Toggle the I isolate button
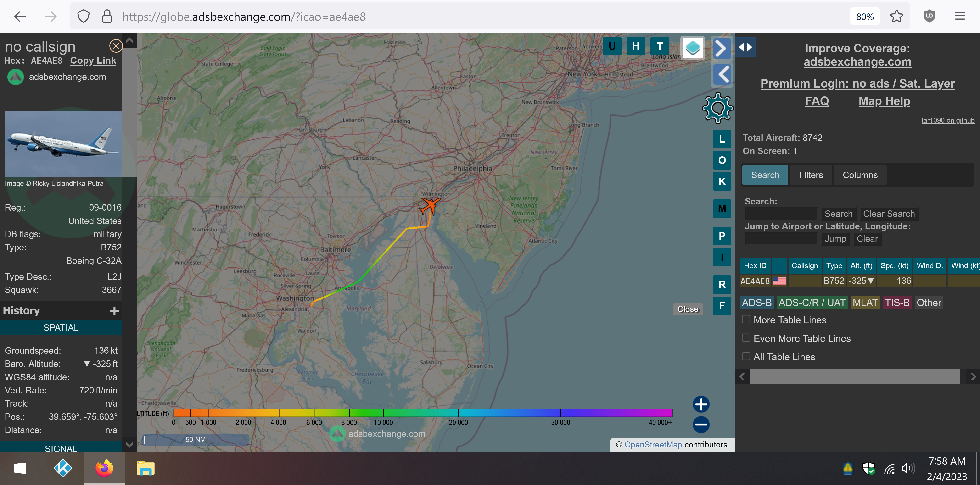The image size is (980, 485). click(x=722, y=257)
